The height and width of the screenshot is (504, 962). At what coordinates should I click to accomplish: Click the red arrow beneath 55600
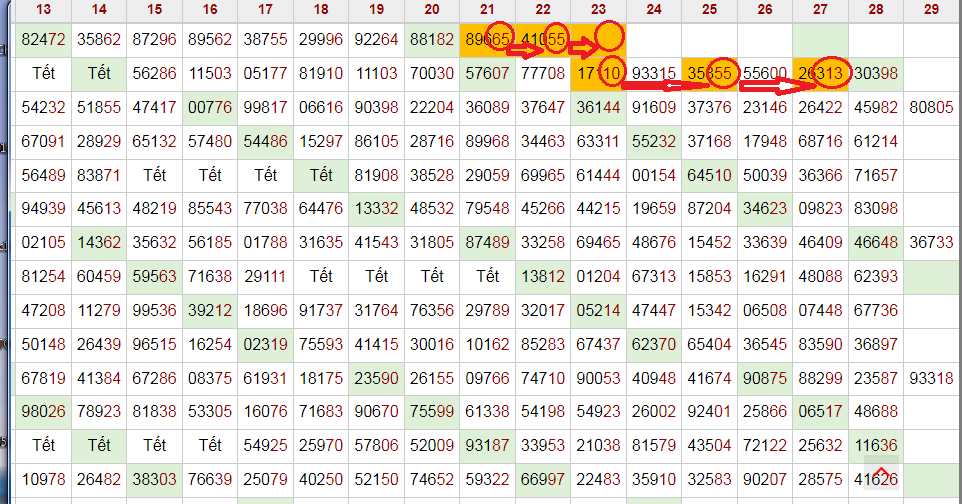(775, 87)
